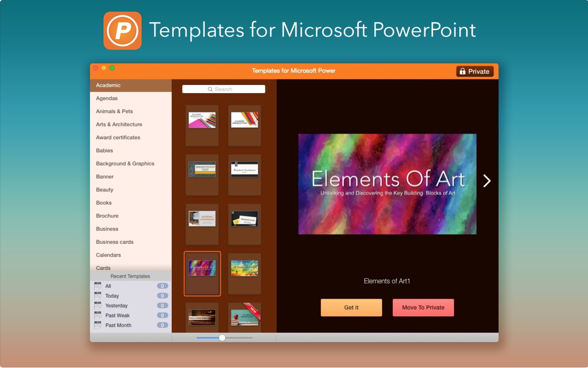This screenshot has height=368, width=588.
Task: Open the Academic Conference dark-banded template
Action: [244, 170]
